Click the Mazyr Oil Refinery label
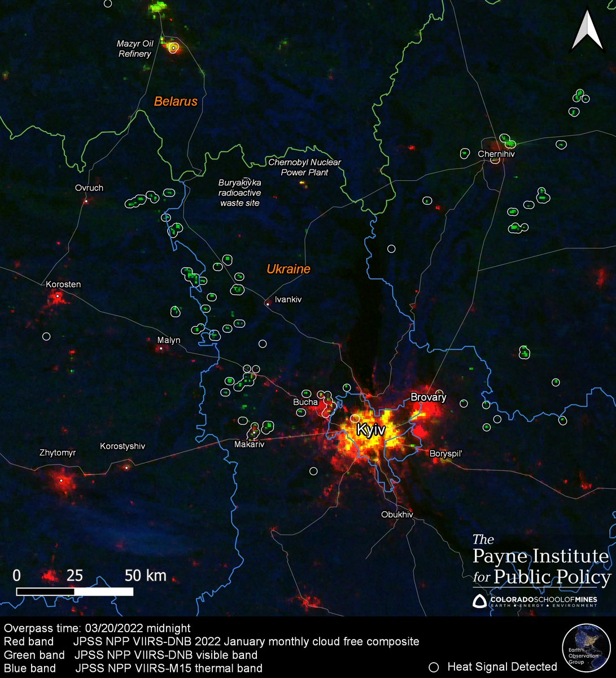The image size is (616, 678). click(x=134, y=49)
